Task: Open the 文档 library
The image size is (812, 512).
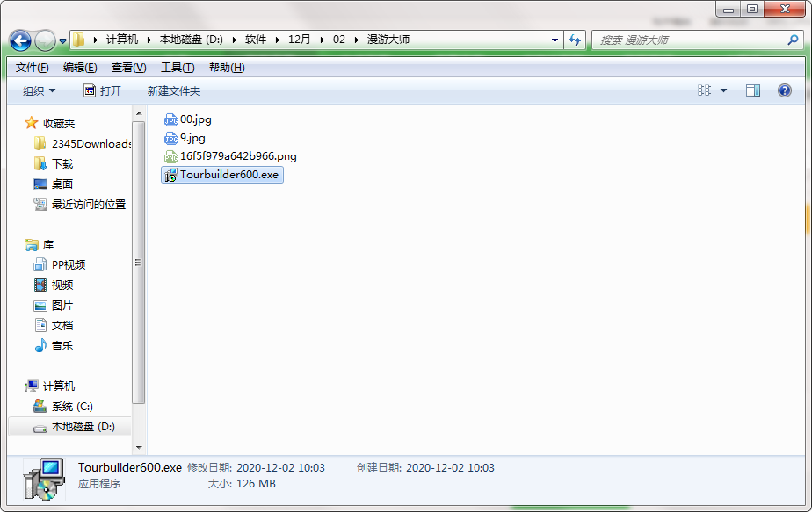Action: point(54,325)
